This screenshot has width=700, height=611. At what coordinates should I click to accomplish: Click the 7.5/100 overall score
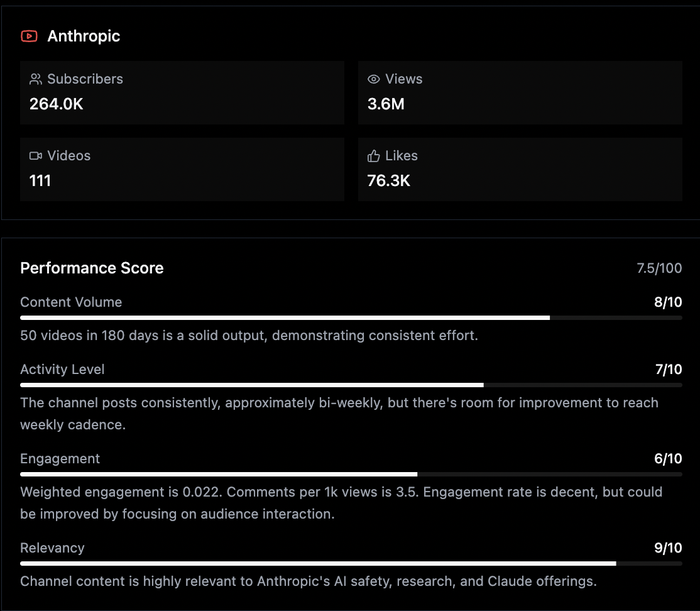pyautogui.click(x=659, y=269)
